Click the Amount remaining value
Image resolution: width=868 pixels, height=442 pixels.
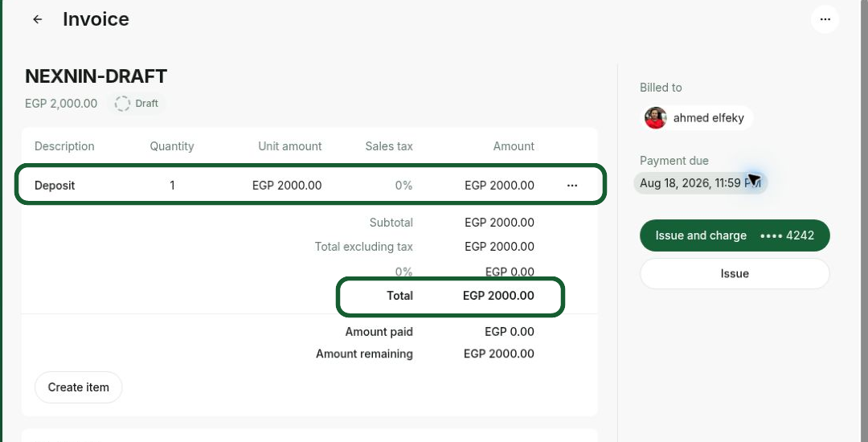(x=499, y=354)
